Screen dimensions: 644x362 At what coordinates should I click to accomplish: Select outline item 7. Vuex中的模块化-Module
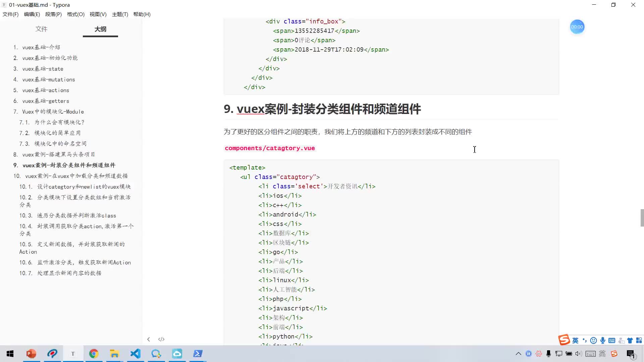pyautogui.click(x=48, y=112)
